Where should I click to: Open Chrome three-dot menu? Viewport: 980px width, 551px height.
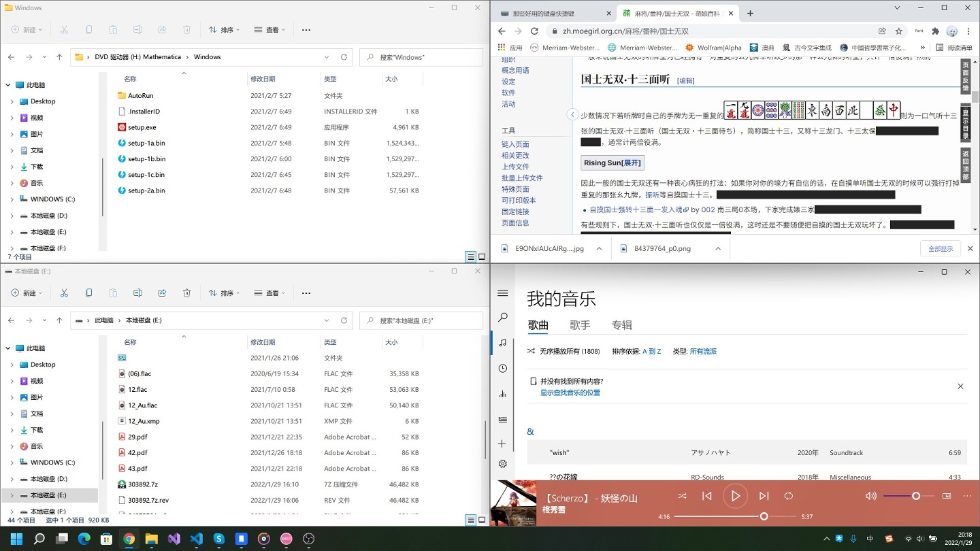click(968, 31)
